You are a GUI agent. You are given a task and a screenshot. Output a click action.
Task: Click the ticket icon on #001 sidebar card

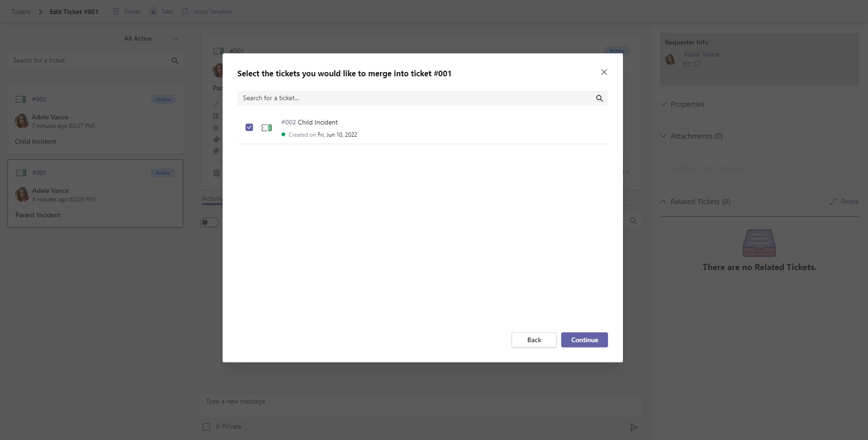point(21,173)
